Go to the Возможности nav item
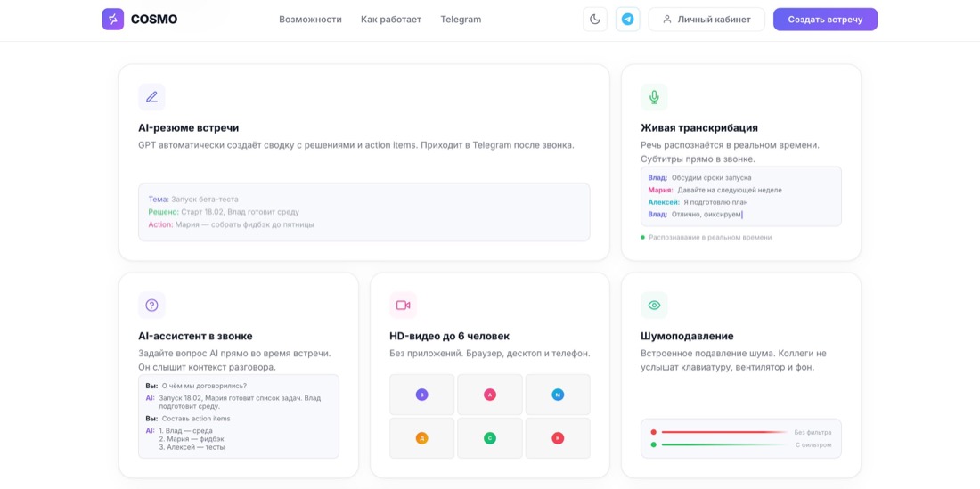 coord(310,20)
